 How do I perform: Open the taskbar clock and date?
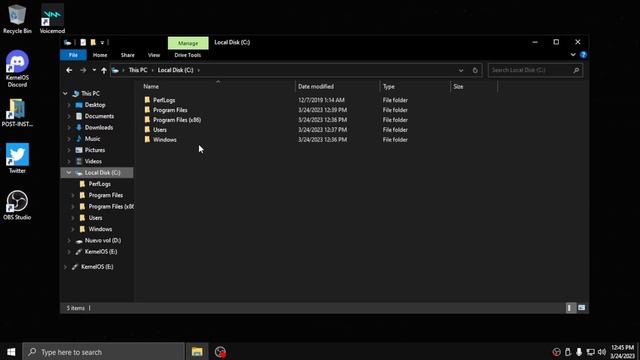tap(622, 352)
